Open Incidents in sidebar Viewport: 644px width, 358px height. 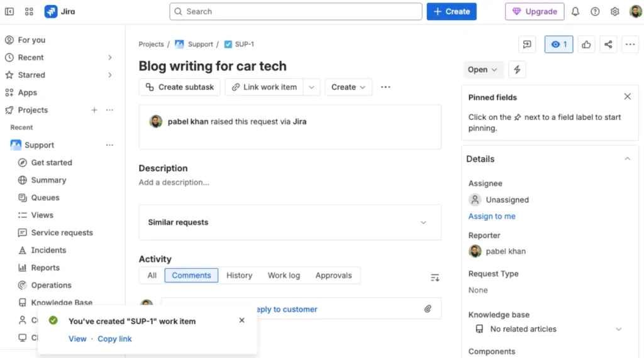[48, 250]
